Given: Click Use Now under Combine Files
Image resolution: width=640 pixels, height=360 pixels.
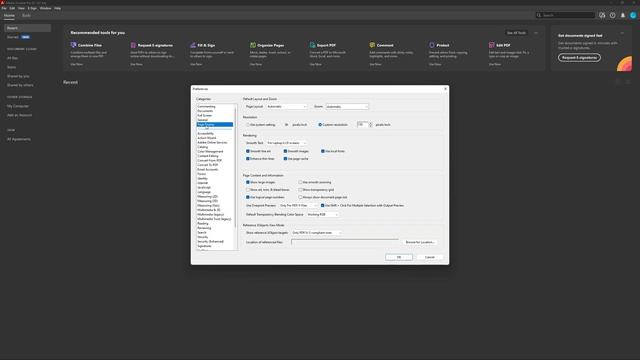Looking at the screenshot, I should pos(76,64).
